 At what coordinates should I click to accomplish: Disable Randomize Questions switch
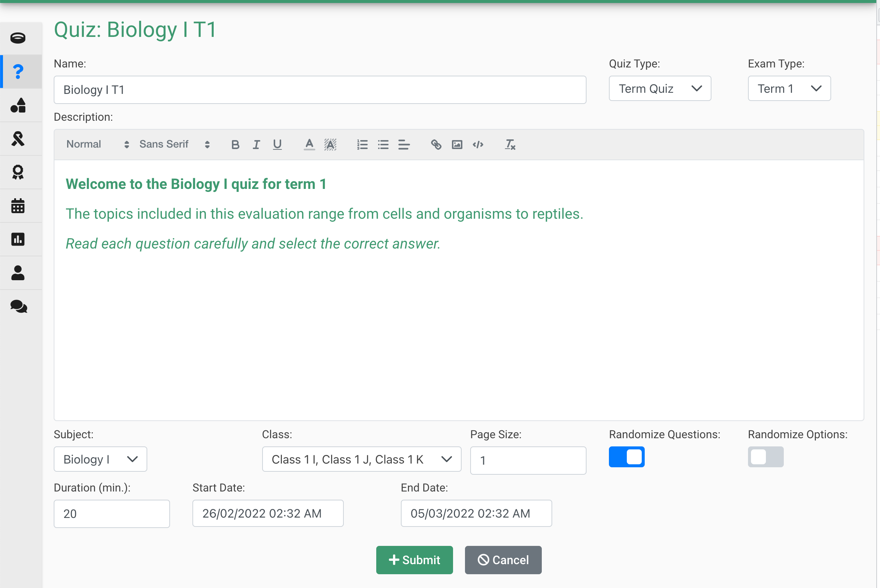coord(626,457)
